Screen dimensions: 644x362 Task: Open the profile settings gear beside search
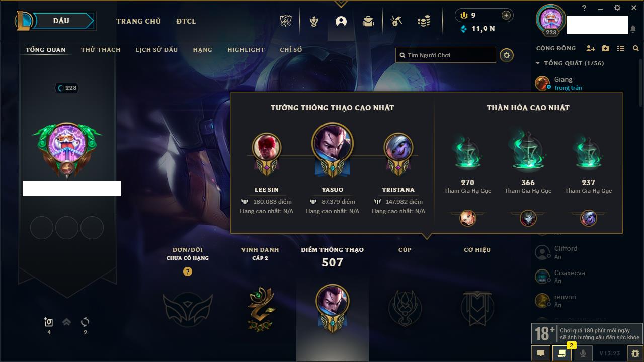507,55
